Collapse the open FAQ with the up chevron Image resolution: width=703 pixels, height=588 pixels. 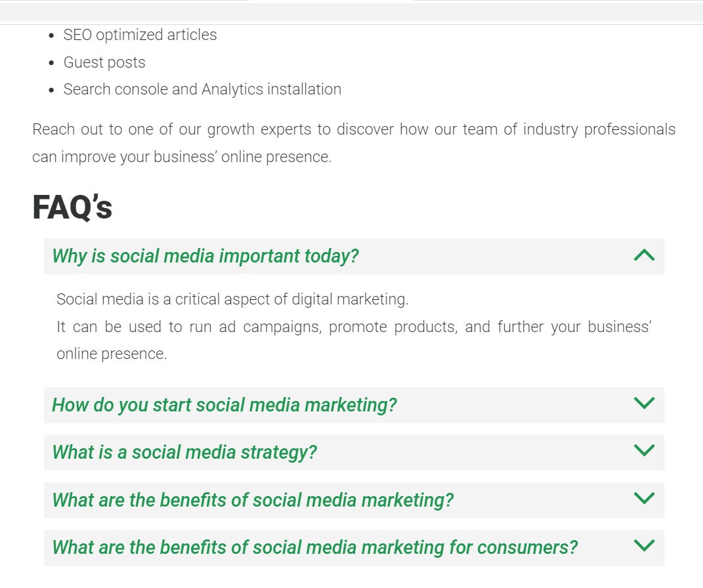[645, 255]
